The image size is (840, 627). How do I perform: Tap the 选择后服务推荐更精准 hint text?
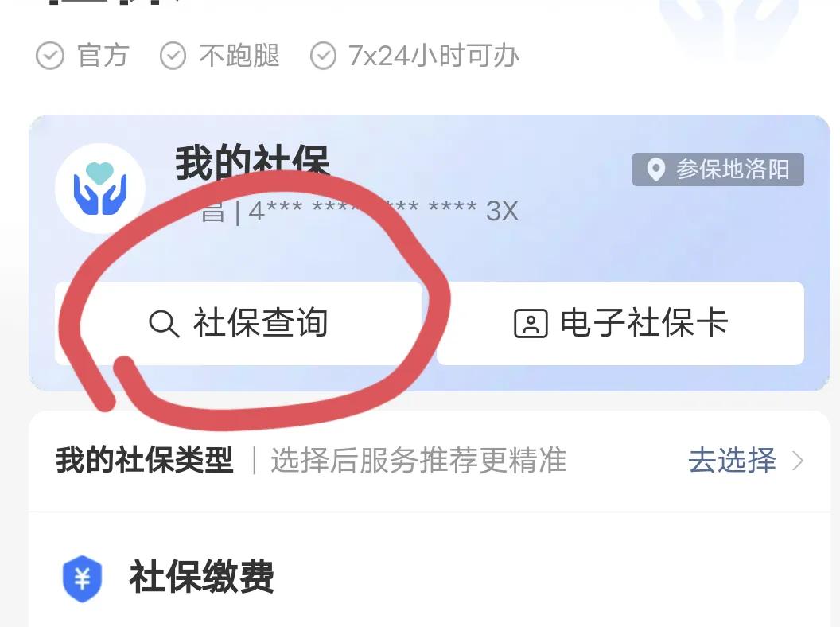(418, 461)
